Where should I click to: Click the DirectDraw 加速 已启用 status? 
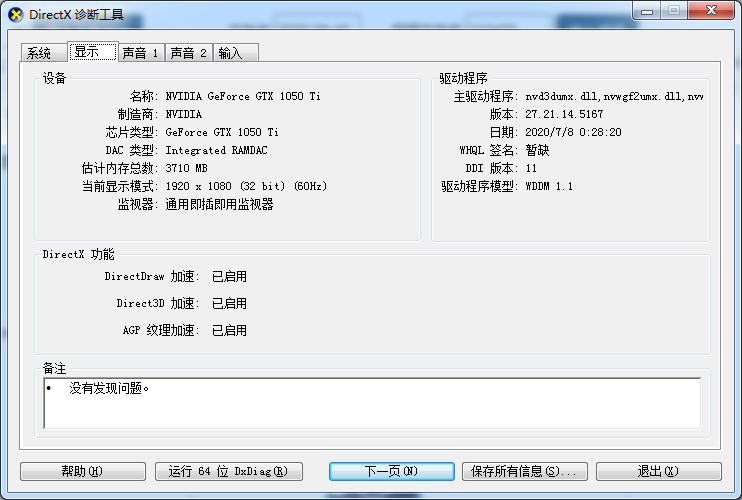[229, 277]
